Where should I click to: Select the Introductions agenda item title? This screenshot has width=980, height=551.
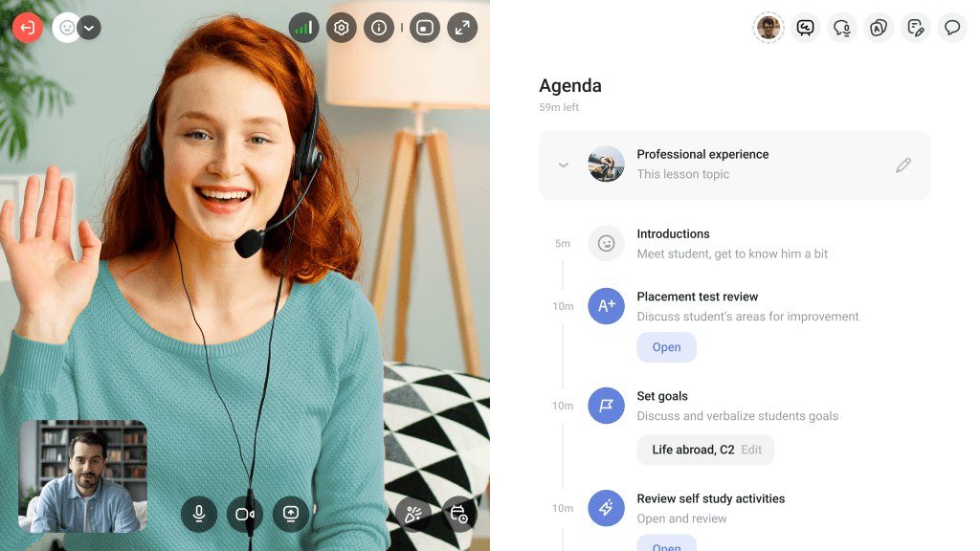pyautogui.click(x=673, y=233)
